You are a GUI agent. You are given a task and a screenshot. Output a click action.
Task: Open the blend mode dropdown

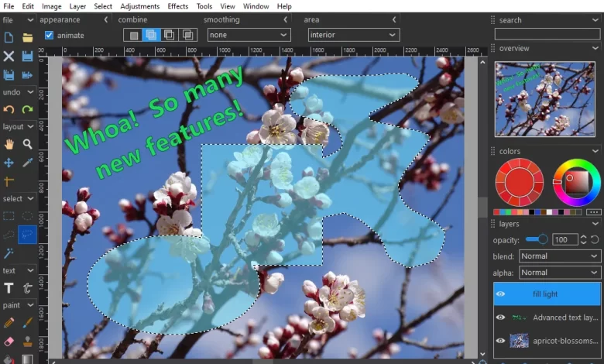pyautogui.click(x=560, y=256)
